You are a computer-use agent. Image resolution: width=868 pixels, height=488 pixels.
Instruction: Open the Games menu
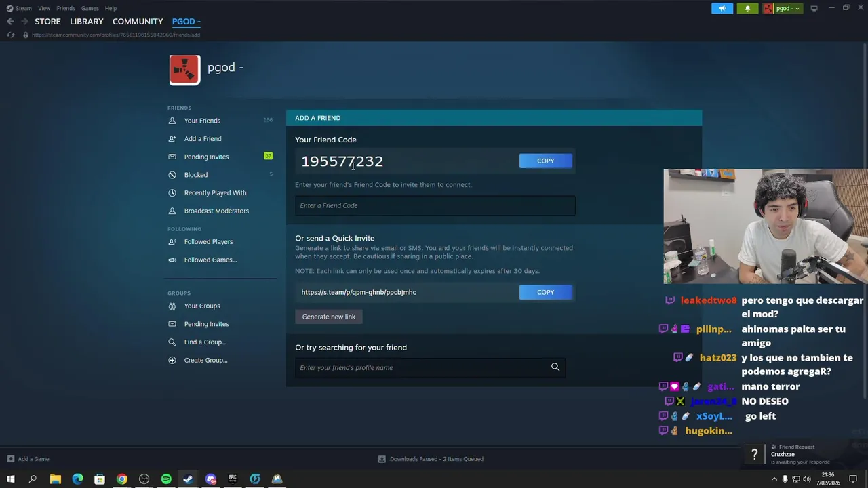tap(90, 8)
